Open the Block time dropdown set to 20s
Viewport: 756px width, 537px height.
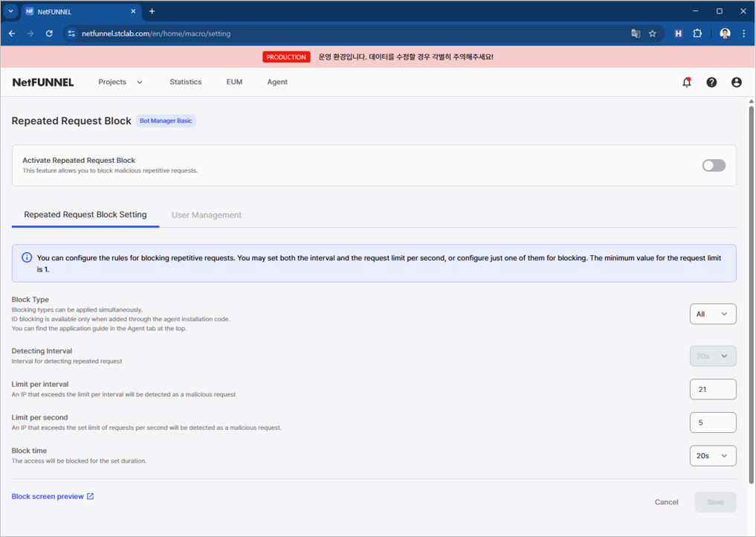click(x=713, y=456)
